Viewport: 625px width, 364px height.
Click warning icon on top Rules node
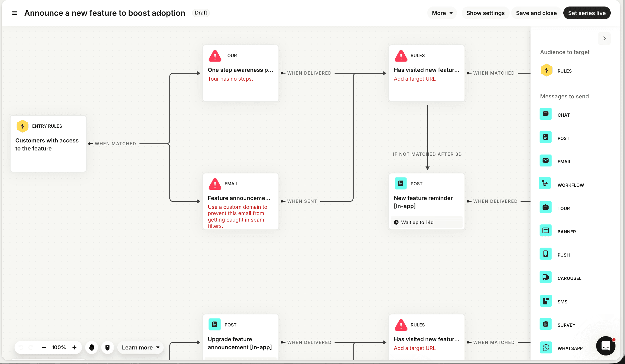tap(401, 56)
